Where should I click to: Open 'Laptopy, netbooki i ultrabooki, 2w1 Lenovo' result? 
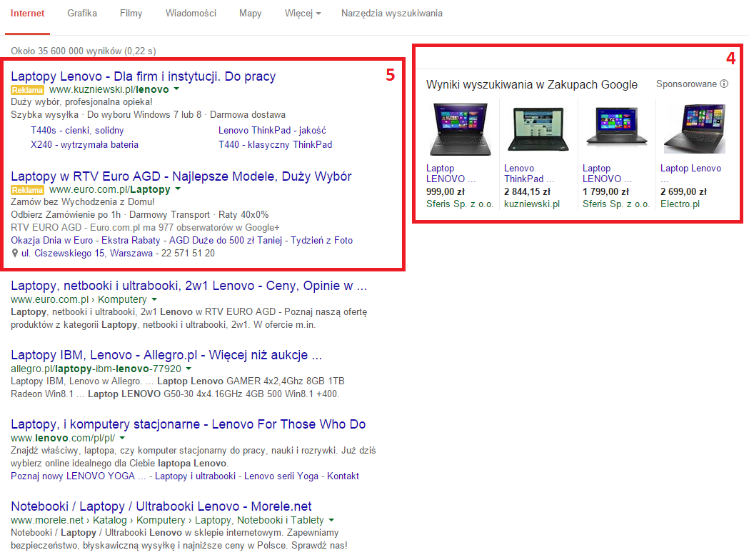pyautogui.click(x=189, y=286)
